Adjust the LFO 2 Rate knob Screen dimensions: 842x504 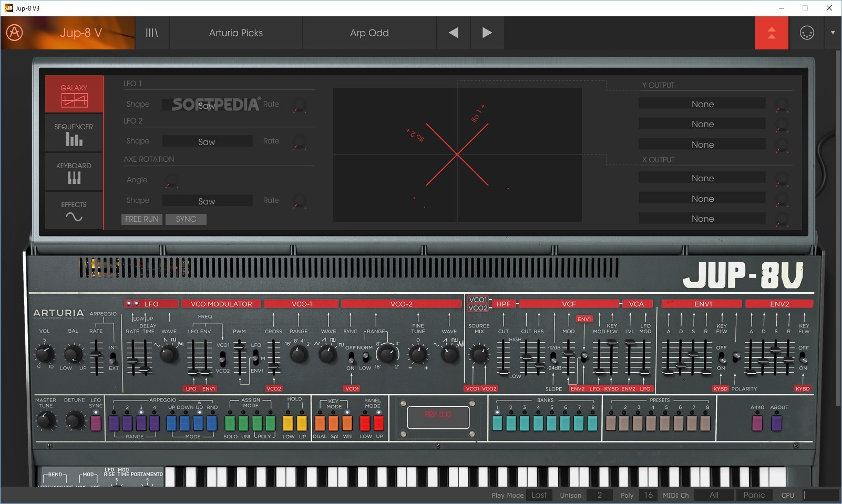[x=300, y=141]
